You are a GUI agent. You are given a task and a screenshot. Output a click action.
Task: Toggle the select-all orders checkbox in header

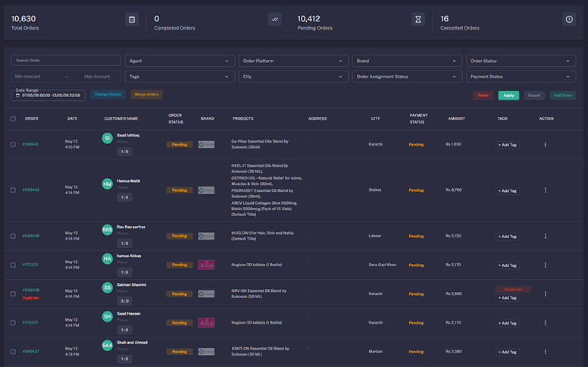13,118
